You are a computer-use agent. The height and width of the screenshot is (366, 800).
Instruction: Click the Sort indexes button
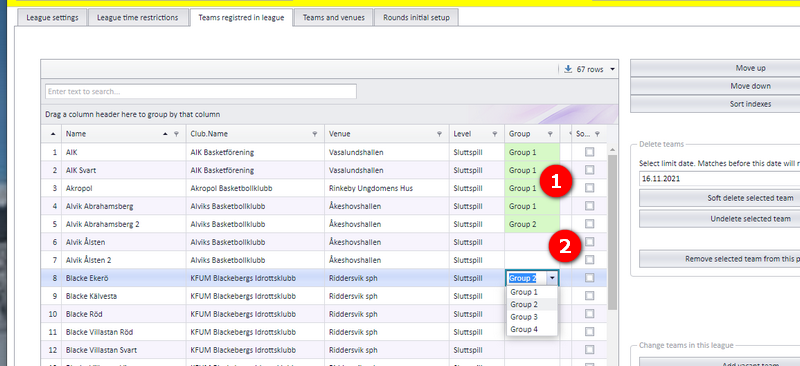tap(715, 104)
